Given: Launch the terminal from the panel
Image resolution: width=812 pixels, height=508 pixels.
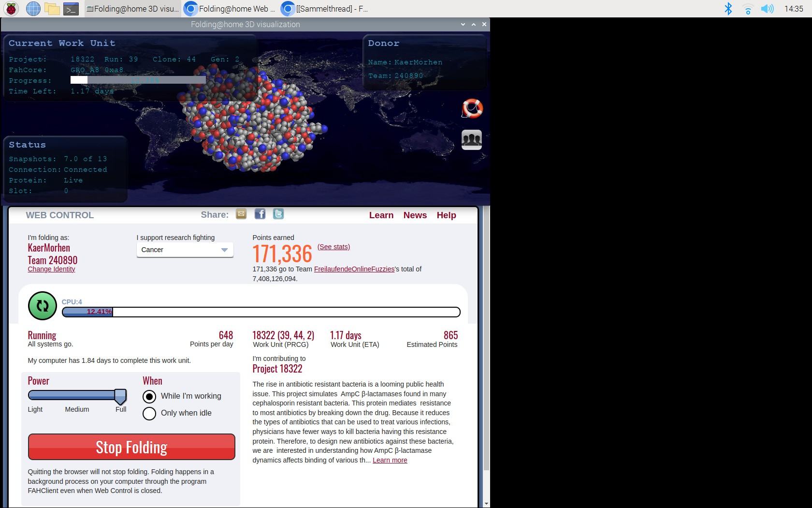Looking at the screenshot, I should pos(71,9).
